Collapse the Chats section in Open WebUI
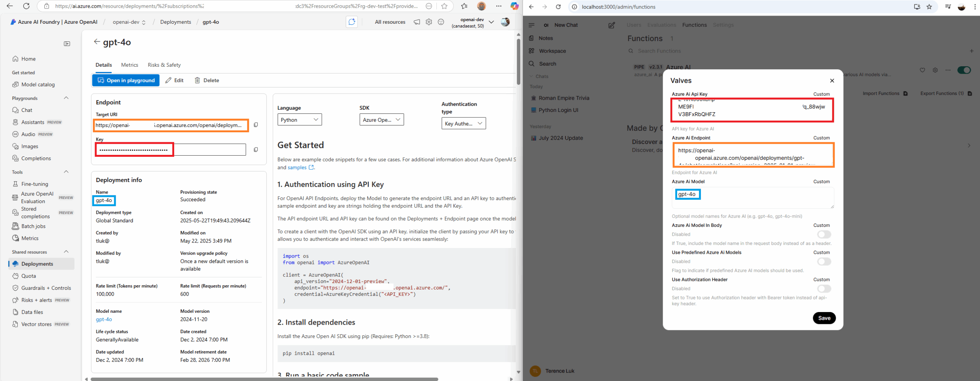980x381 pixels. pos(539,76)
